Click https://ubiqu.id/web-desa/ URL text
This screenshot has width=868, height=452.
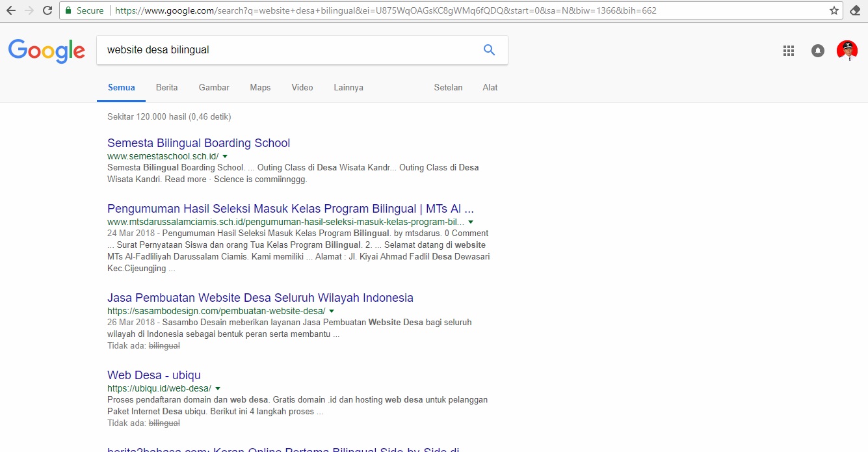pos(159,389)
